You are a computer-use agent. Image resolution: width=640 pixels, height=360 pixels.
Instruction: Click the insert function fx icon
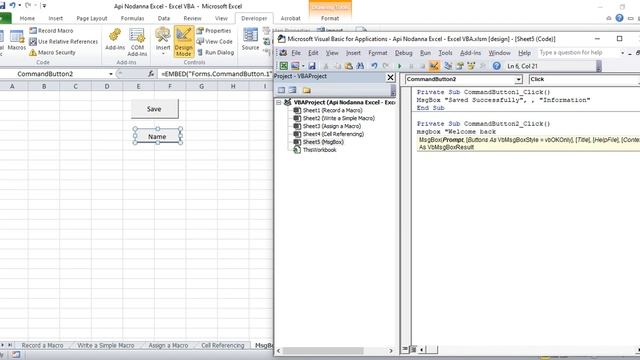(x=151, y=74)
